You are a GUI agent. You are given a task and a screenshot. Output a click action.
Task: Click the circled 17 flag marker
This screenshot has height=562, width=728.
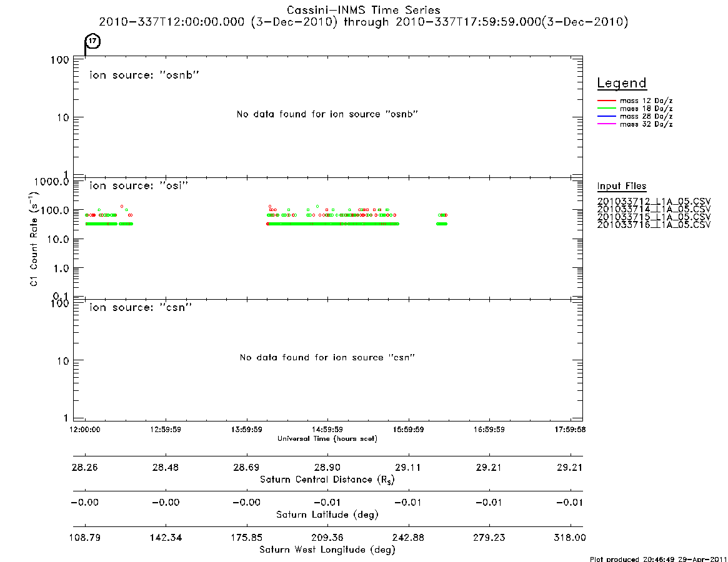(93, 41)
